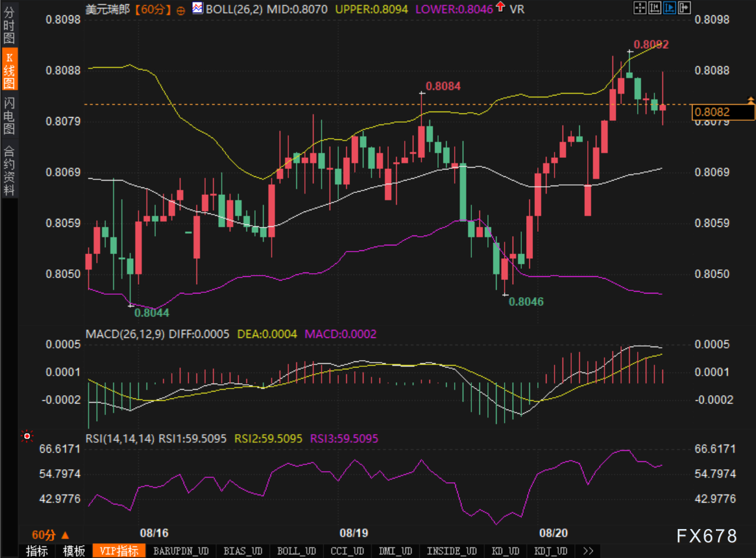Open 合约资料 in the left sidebar
The image size is (756, 558).
[x=9, y=171]
